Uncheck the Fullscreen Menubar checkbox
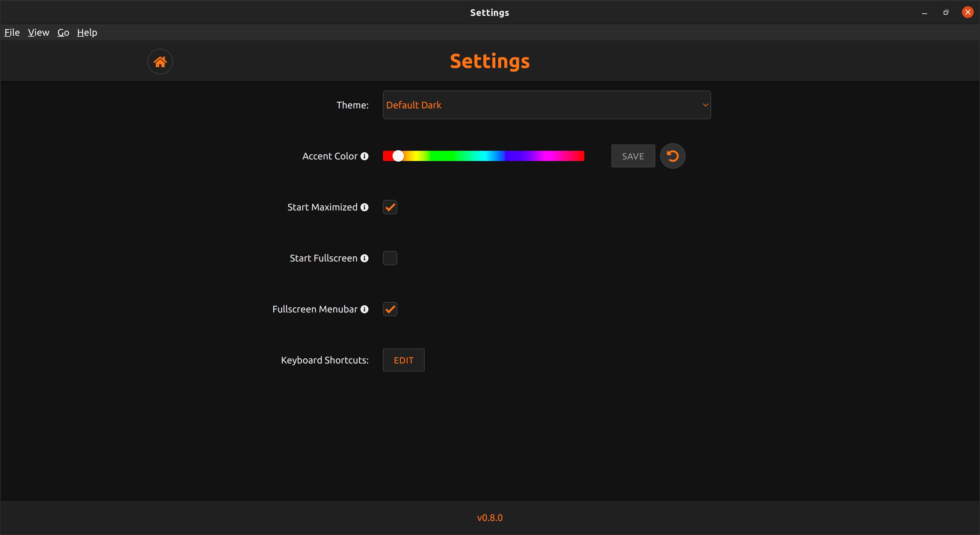The width and height of the screenshot is (980, 535). click(390, 309)
